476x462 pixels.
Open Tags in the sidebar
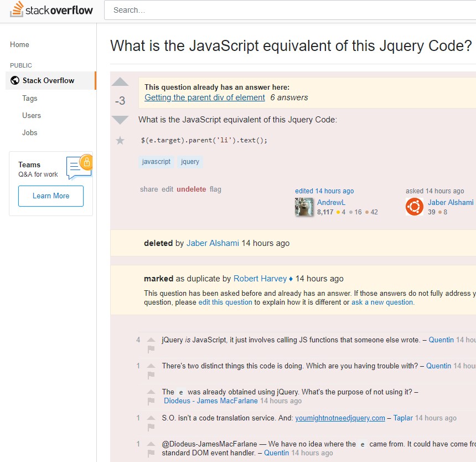click(30, 99)
